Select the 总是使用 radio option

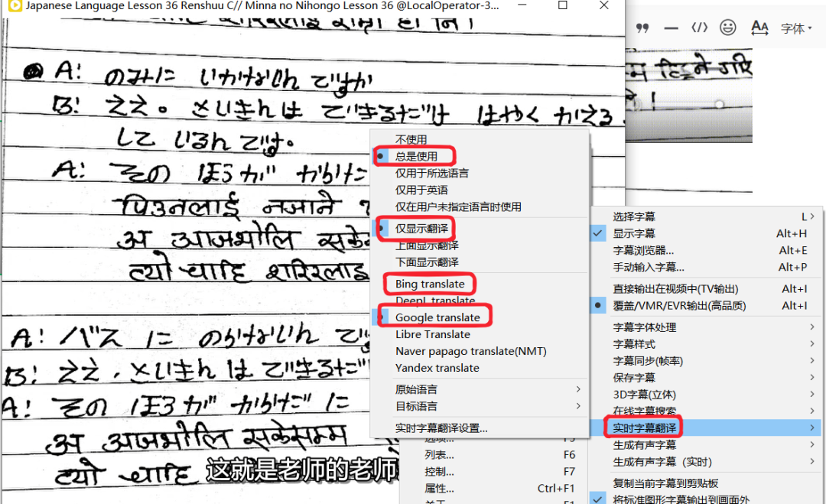pos(416,156)
